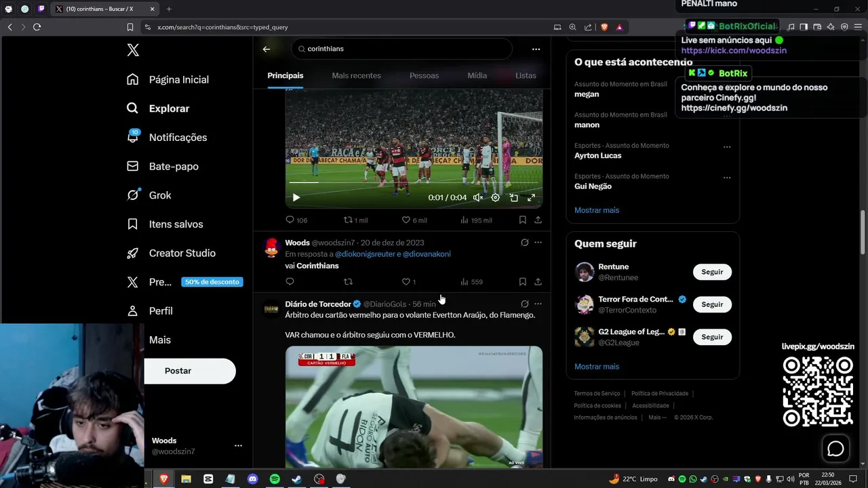Image resolution: width=868 pixels, height=488 pixels.
Task: Open Página Inicial in sidebar
Action: 167,79
